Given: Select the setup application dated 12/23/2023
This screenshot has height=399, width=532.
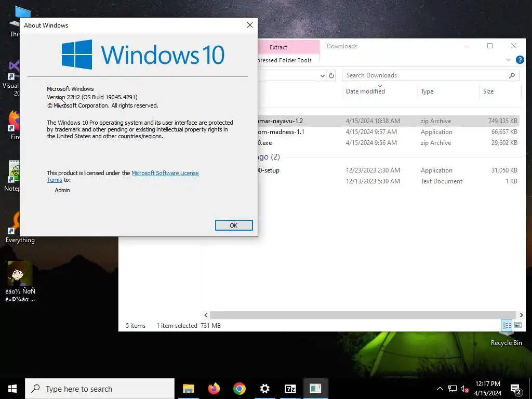Looking at the screenshot, I should point(388,170).
